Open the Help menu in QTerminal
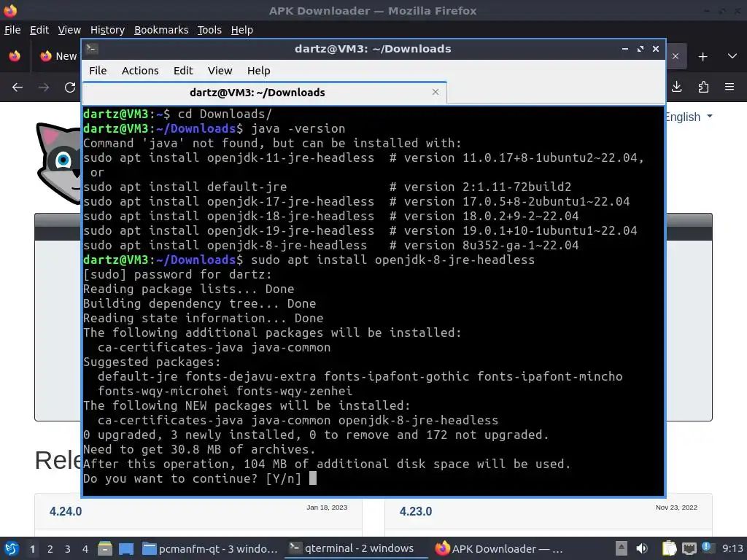The height and width of the screenshot is (560, 747). tap(259, 71)
